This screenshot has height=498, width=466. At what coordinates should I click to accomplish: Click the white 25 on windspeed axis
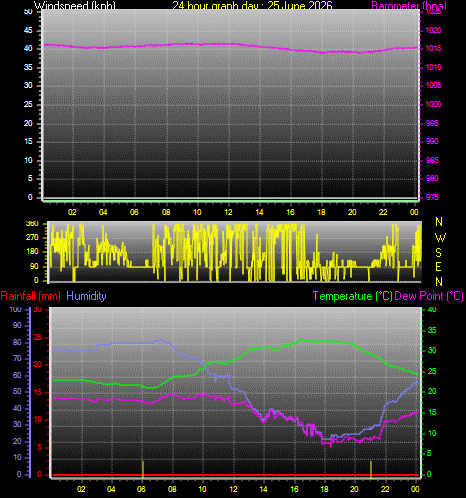coord(28,104)
